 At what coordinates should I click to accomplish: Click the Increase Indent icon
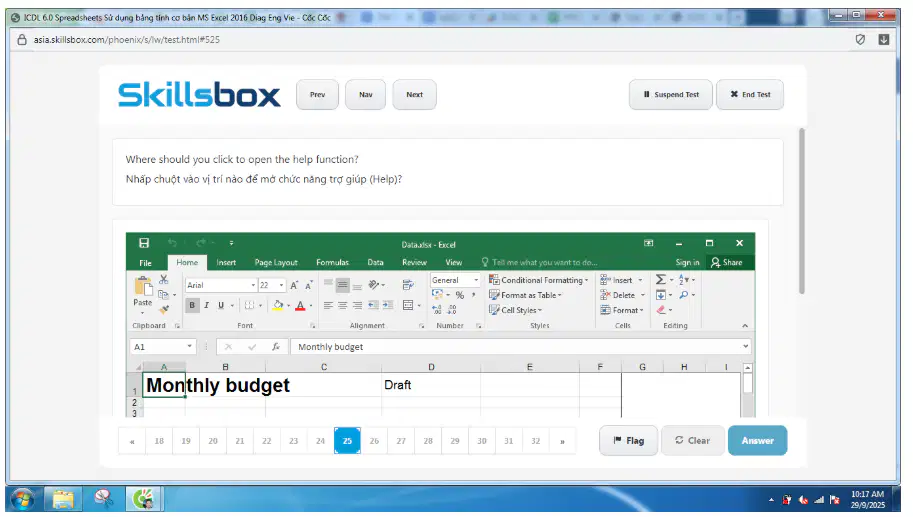point(387,305)
